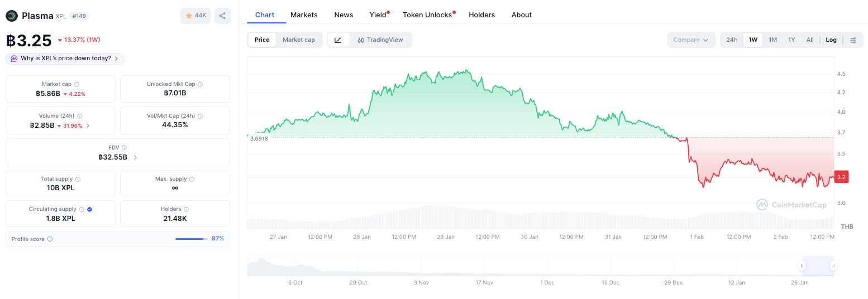Image resolution: width=868 pixels, height=299 pixels.
Task: Click the 1.8B XPL circulating supply value
Action: [x=60, y=219]
